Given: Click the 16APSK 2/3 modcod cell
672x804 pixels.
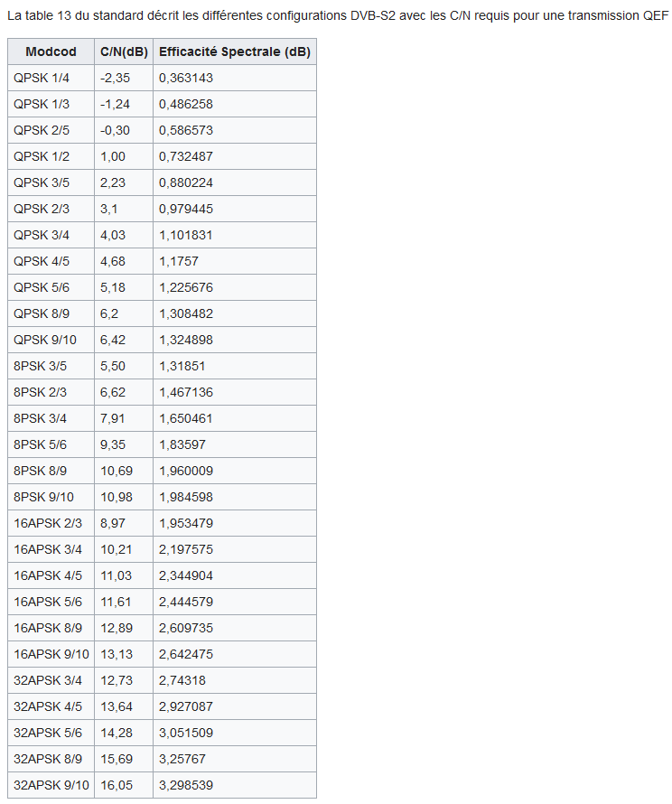Looking at the screenshot, I should [48, 523].
